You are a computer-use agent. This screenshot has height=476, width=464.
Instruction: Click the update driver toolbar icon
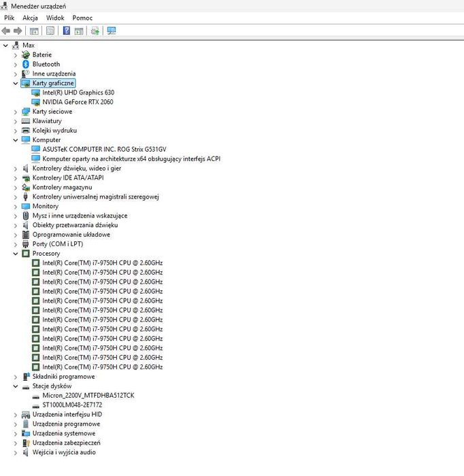pos(95,31)
